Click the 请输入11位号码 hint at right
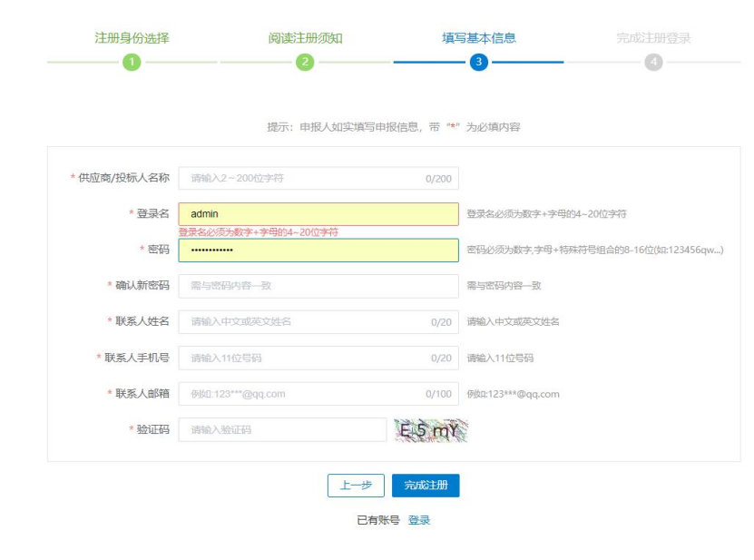This screenshot has width=754, height=560. 500,358
